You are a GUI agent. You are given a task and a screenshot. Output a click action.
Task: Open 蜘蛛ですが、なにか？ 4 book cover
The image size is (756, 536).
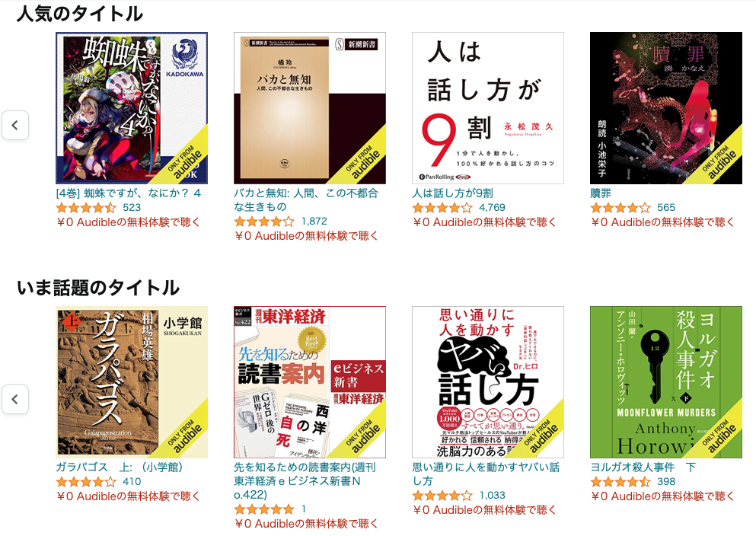132,108
